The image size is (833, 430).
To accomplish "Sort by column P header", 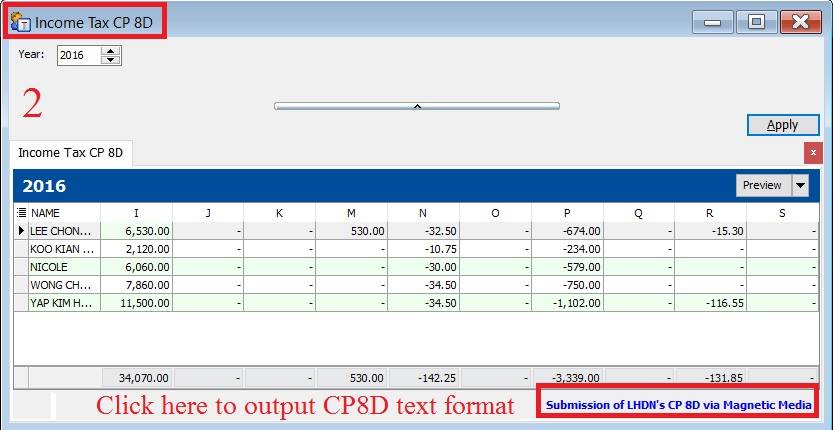I will pyautogui.click(x=567, y=213).
